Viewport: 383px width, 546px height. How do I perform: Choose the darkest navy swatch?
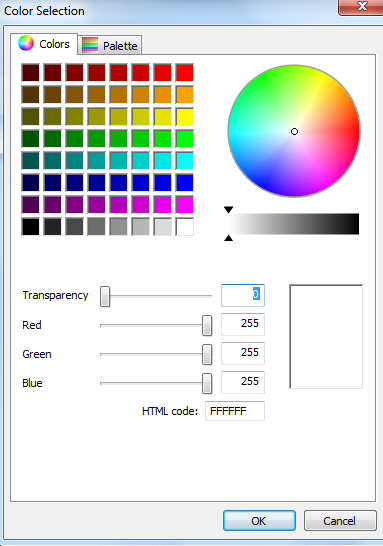[x=30, y=182]
